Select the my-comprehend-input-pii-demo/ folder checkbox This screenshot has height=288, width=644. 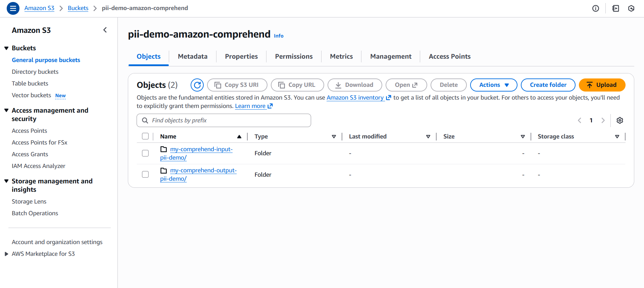pyautogui.click(x=145, y=153)
